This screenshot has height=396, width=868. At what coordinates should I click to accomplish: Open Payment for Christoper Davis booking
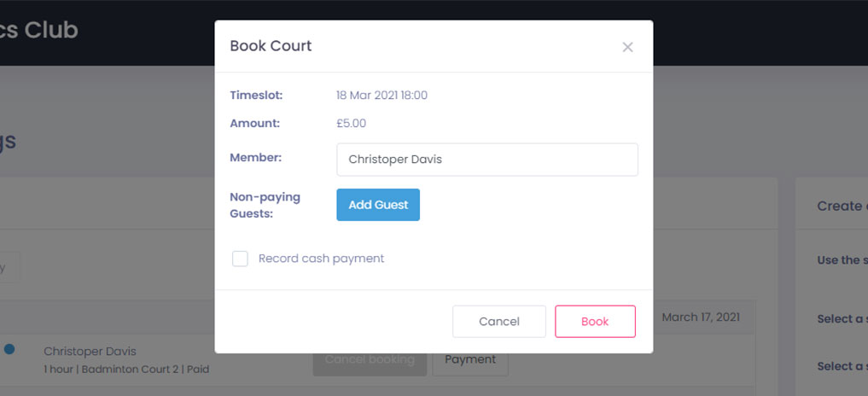[x=470, y=359]
